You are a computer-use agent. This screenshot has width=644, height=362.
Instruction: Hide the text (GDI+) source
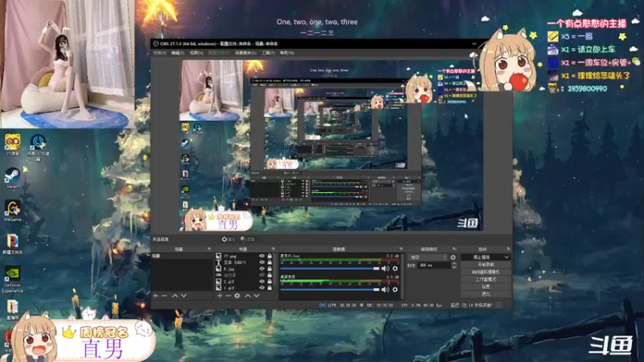click(x=262, y=262)
